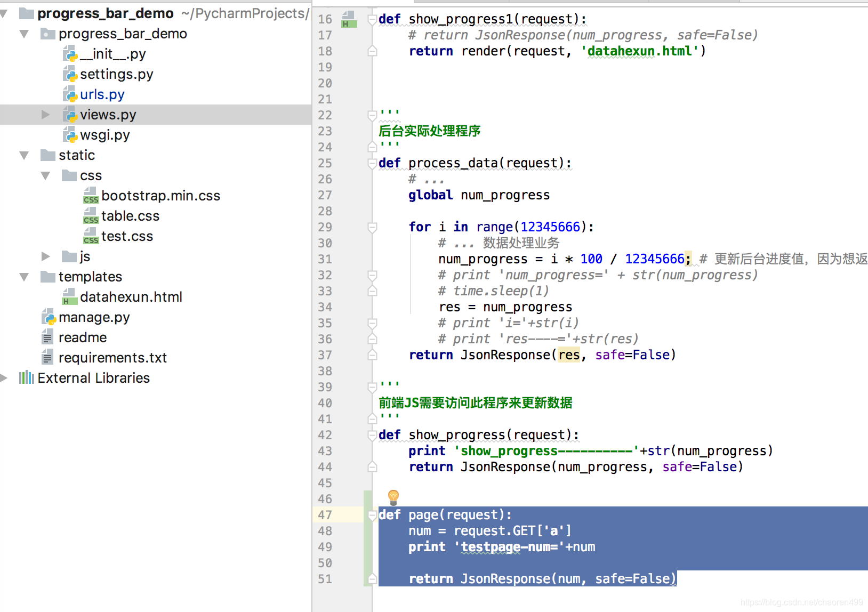Click the static folder icon
Screen dimensions: 868x612
(x=48, y=155)
